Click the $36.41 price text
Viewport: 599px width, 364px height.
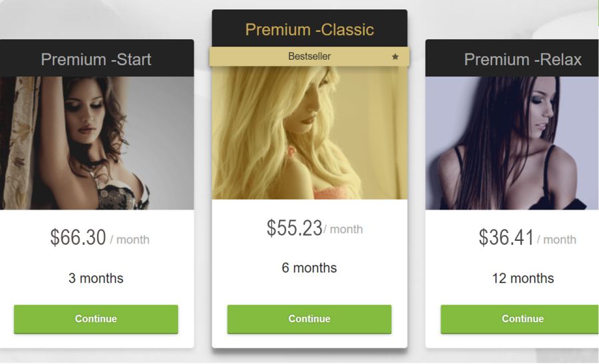[506, 237]
